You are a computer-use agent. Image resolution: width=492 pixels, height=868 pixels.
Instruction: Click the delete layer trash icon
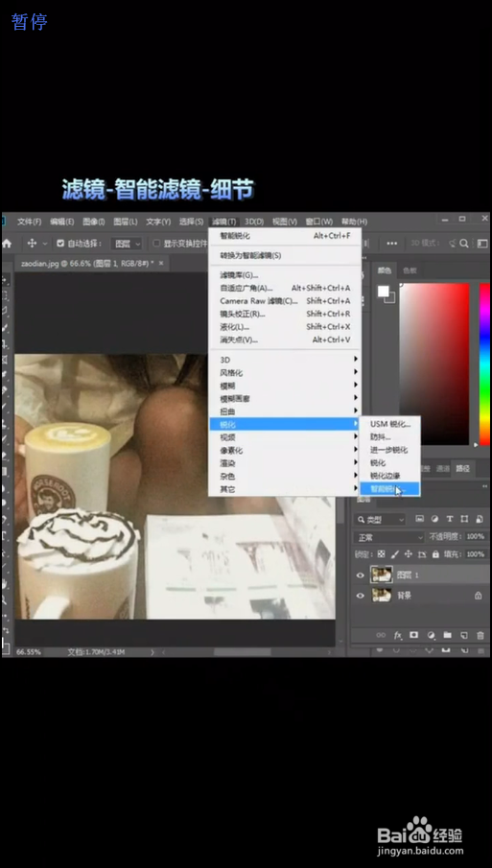(480, 635)
